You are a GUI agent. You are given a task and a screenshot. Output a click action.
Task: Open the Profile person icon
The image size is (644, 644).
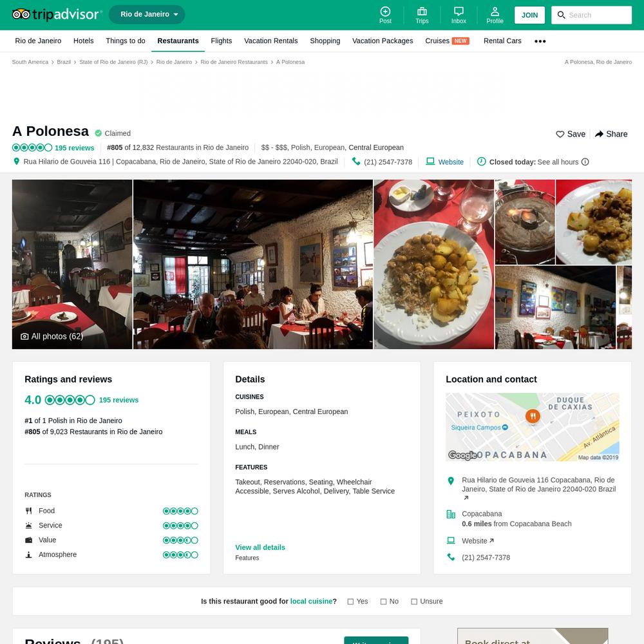[x=495, y=12]
